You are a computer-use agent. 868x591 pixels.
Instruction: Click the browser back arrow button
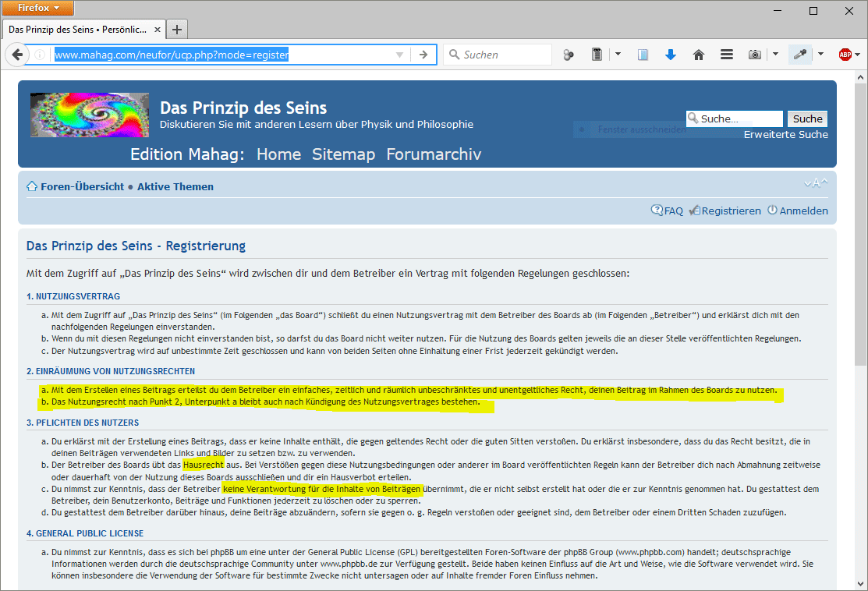tap(17, 55)
